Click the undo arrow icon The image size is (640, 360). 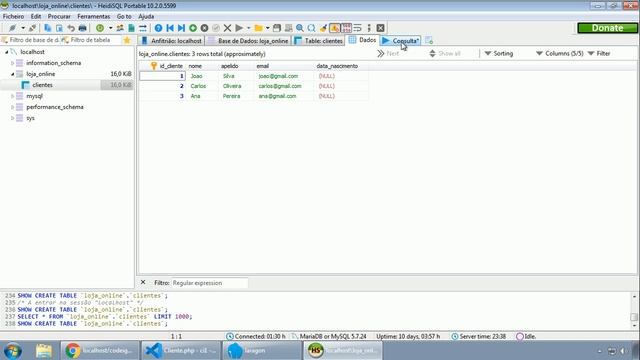pyautogui.click(x=71, y=28)
